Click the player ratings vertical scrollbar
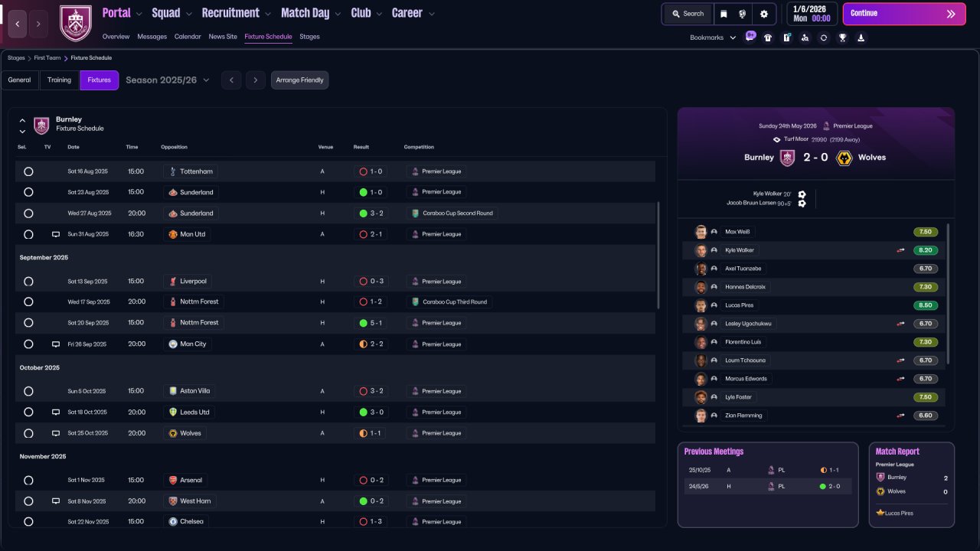 (948, 294)
